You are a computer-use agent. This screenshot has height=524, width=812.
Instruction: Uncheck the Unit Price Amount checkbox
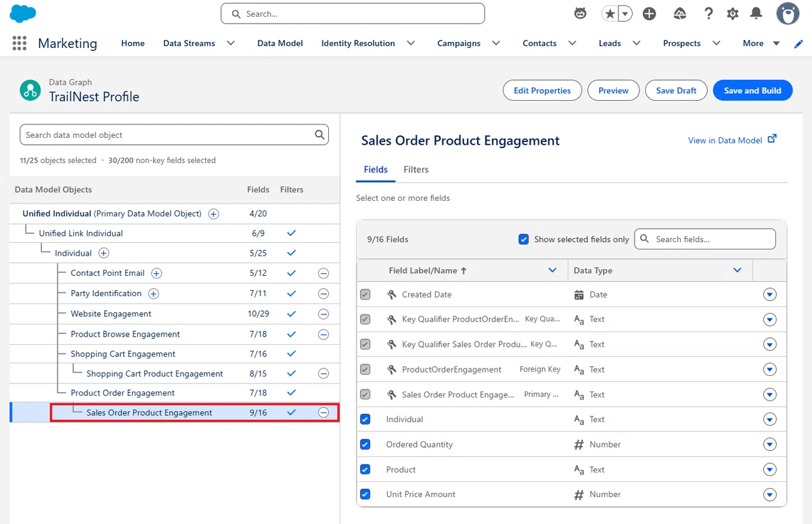tap(365, 494)
